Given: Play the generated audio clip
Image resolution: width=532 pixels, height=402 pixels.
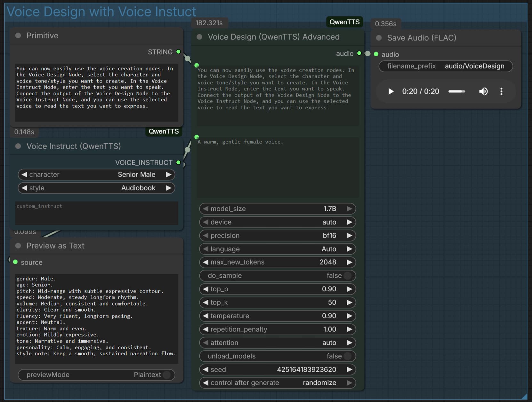Looking at the screenshot, I should pyautogui.click(x=391, y=91).
